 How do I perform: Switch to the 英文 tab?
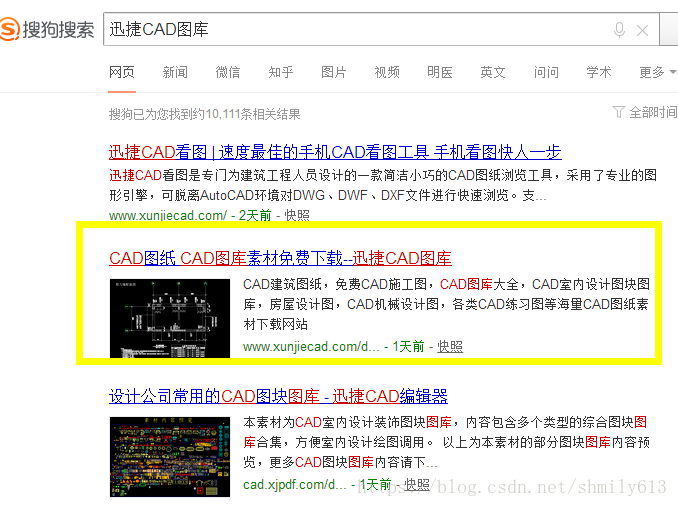tap(493, 72)
